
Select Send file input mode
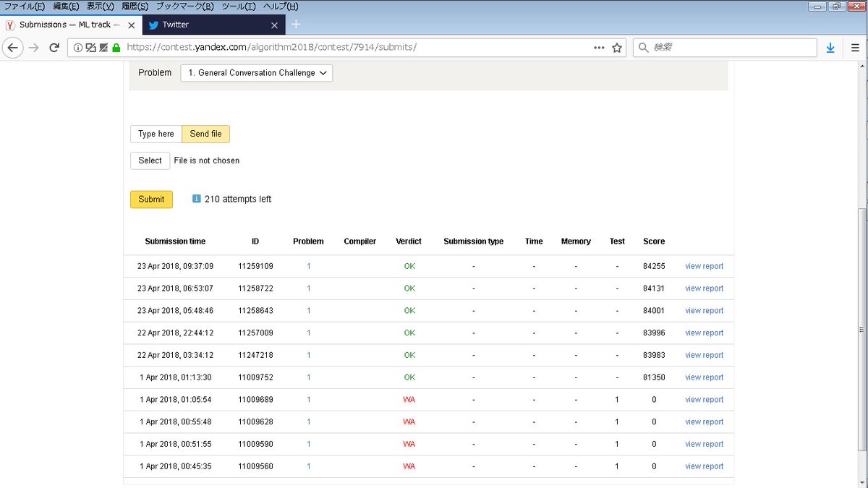coord(205,134)
